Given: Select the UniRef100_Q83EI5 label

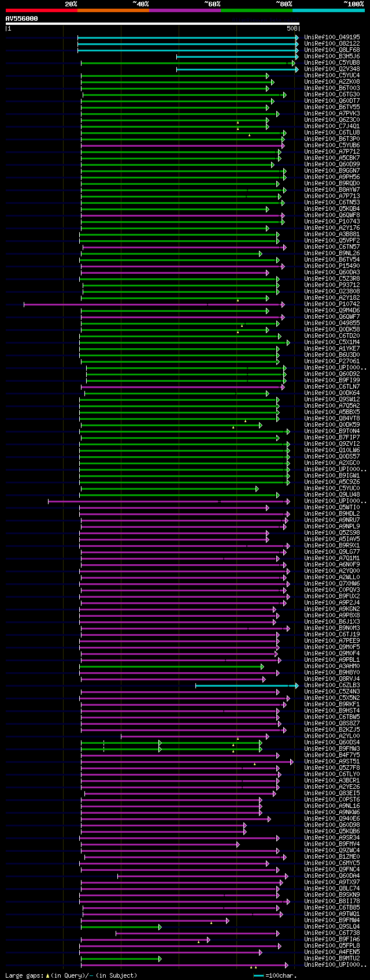Looking at the screenshot, I should (x=332, y=793).
